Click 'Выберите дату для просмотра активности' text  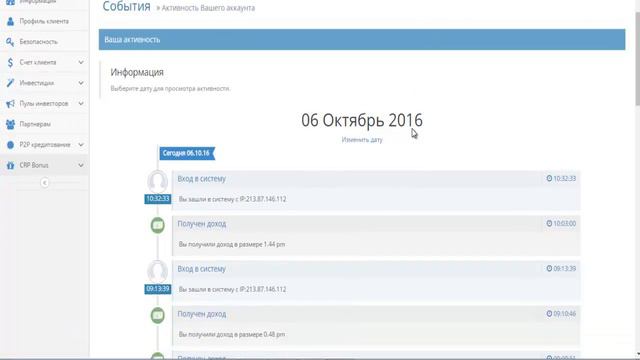click(x=171, y=89)
